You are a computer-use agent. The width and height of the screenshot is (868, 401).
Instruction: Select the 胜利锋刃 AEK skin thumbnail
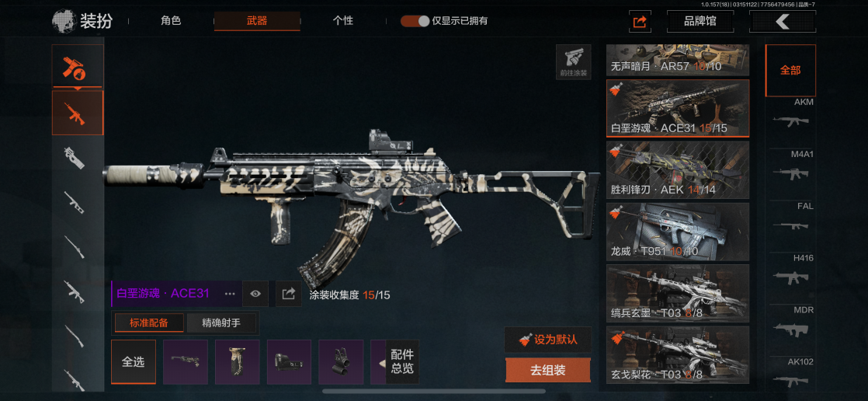[x=678, y=170]
